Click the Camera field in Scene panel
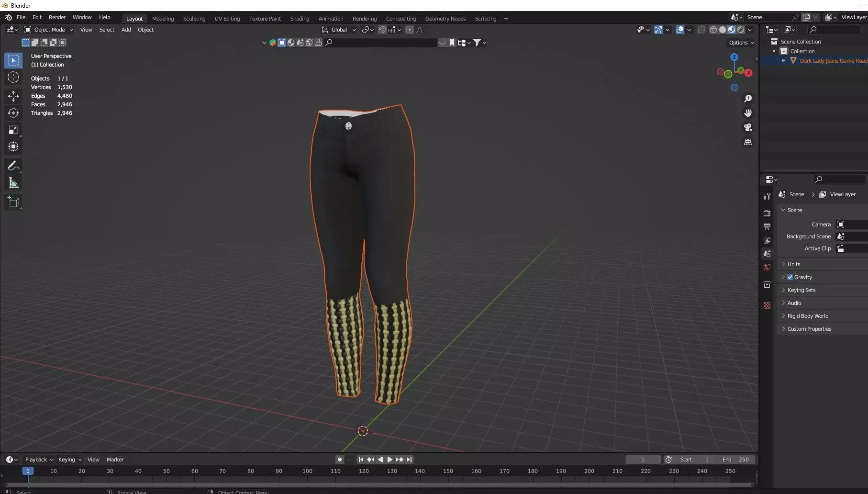 click(x=851, y=225)
